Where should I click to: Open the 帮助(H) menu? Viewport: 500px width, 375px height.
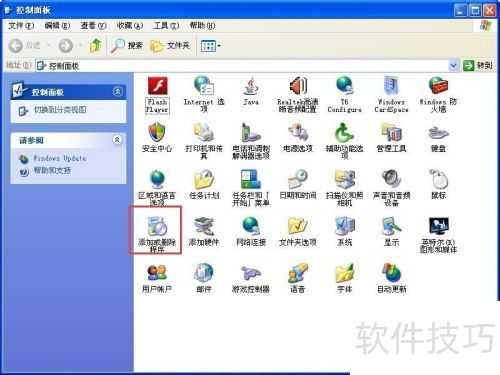(x=202, y=25)
